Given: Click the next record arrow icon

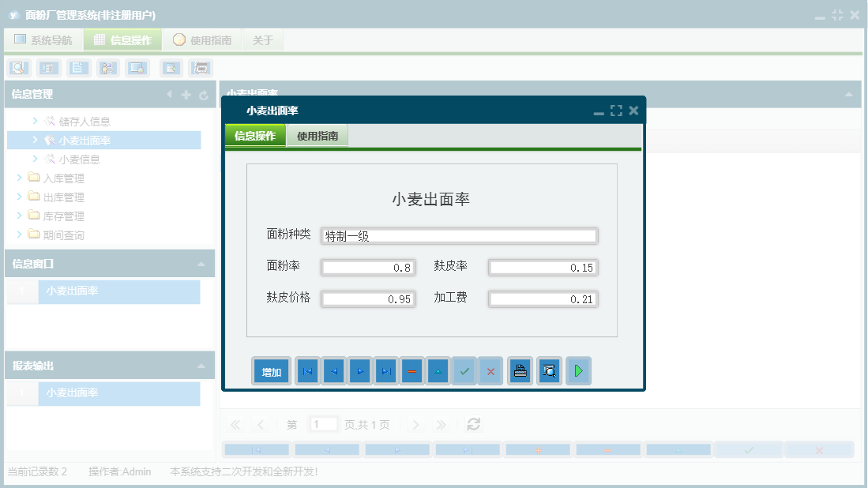Looking at the screenshot, I should click(x=359, y=370).
